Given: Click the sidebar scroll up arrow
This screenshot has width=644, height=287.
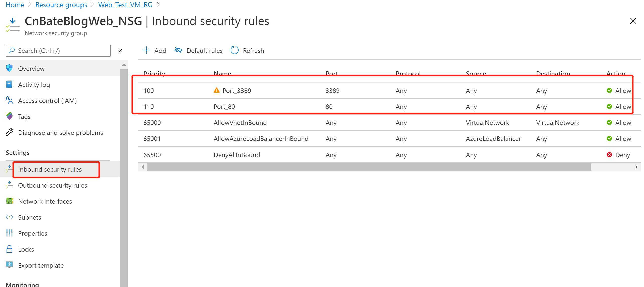Looking at the screenshot, I should coord(124,65).
